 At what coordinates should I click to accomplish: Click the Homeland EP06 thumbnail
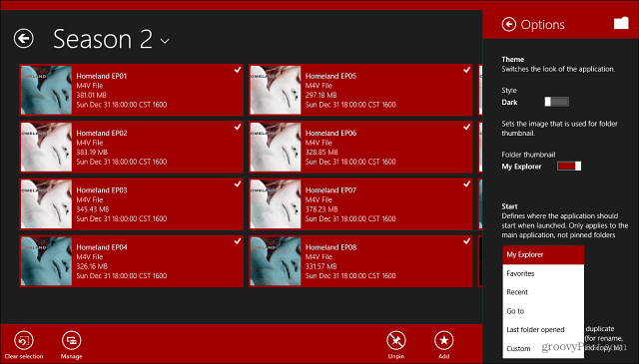point(276,147)
